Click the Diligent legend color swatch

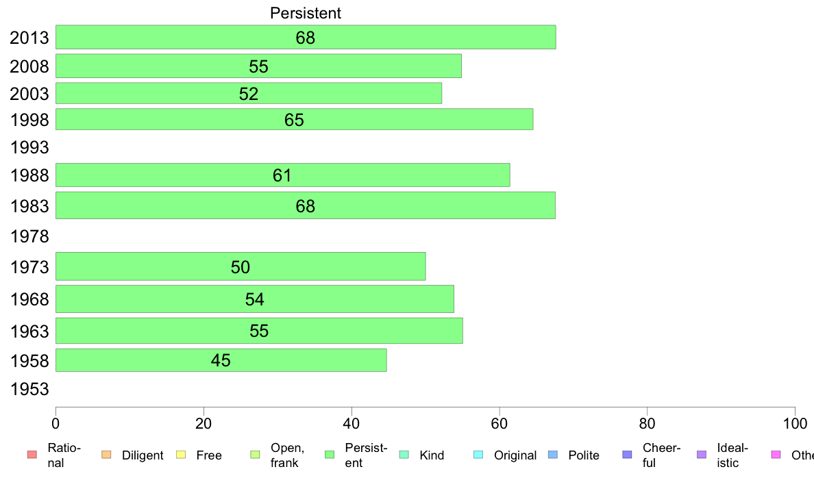tap(106, 455)
